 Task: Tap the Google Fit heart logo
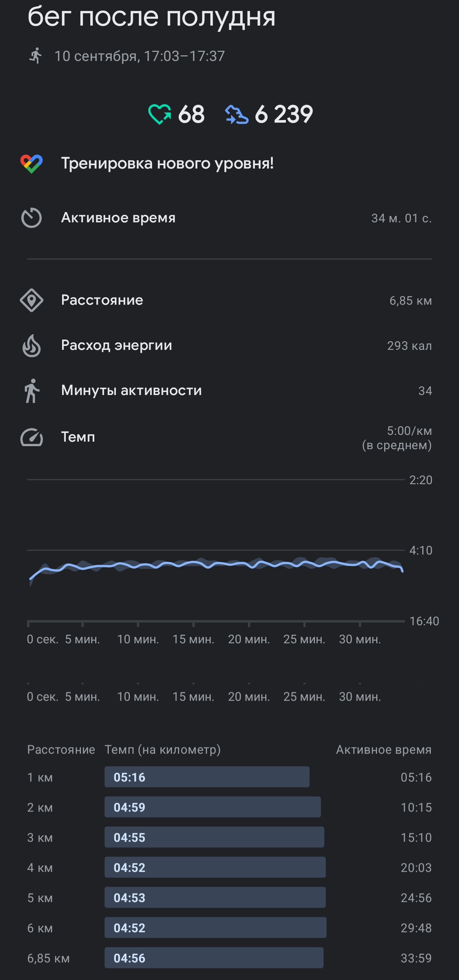pyautogui.click(x=32, y=164)
